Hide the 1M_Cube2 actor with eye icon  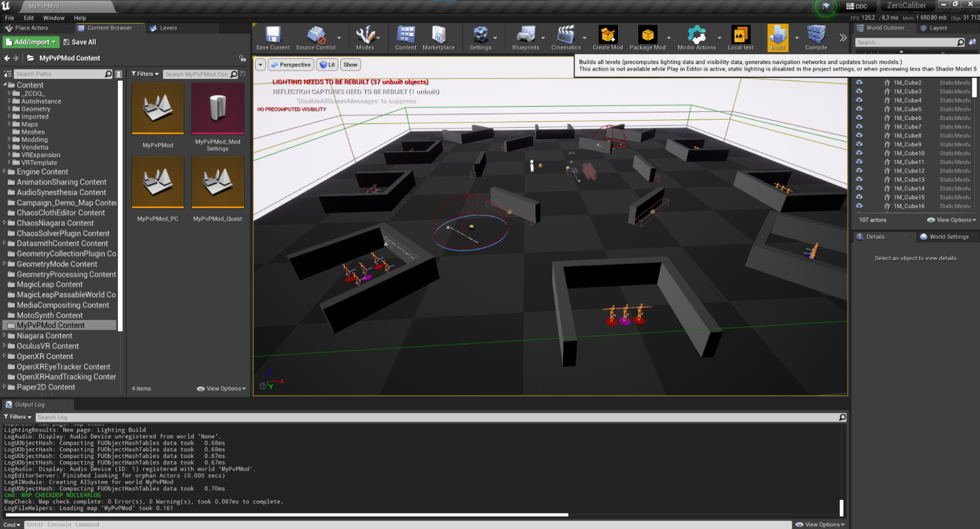click(x=859, y=82)
